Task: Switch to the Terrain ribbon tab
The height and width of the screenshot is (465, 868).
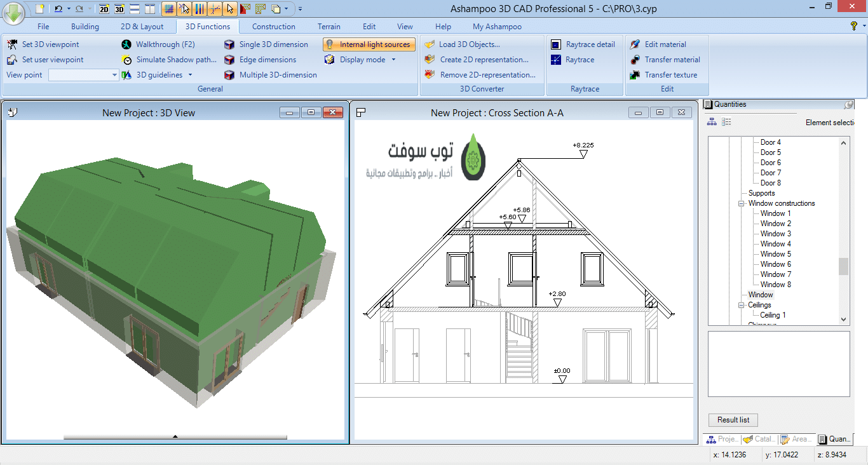Action: pyautogui.click(x=329, y=27)
